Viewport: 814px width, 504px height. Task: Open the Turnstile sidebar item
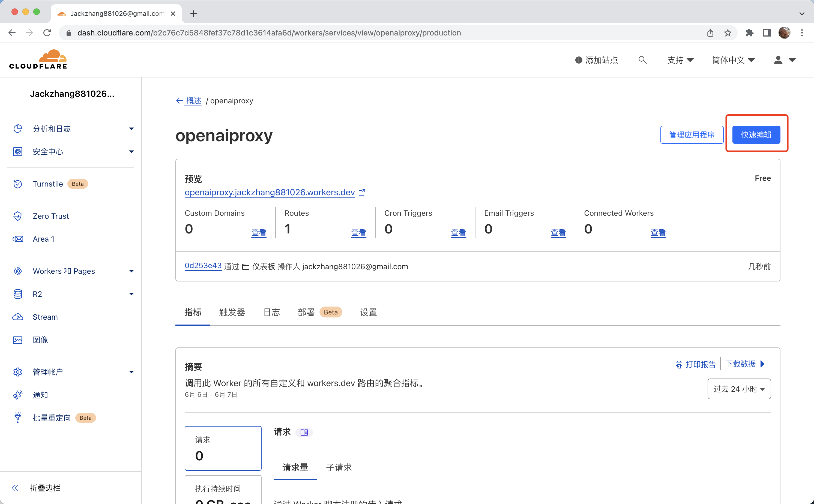click(48, 184)
